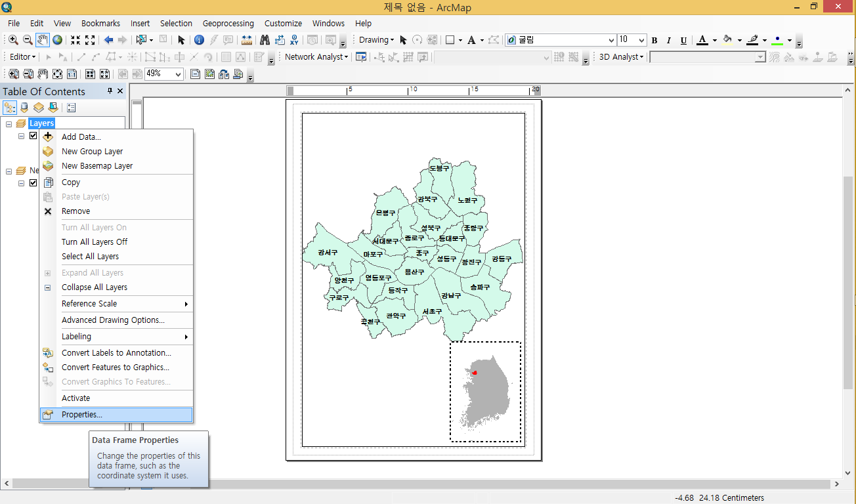The height and width of the screenshot is (504, 856).
Task: Toggle Underline text formatting
Action: pyautogui.click(x=683, y=41)
